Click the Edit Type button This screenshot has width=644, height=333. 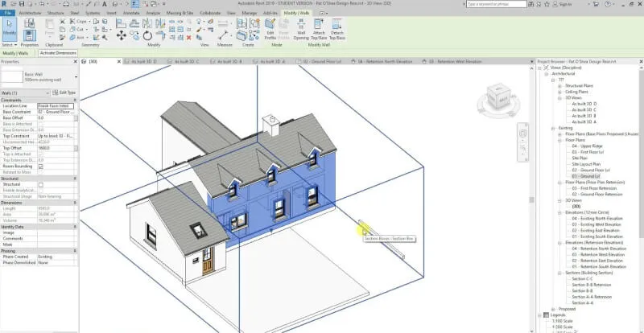[x=64, y=92]
